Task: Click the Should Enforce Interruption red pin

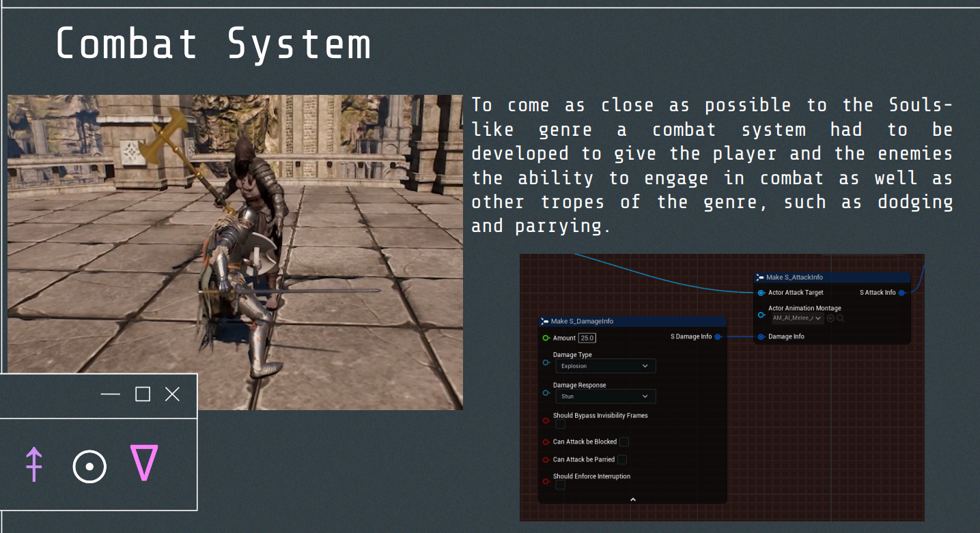Action: pyautogui.click(x=546, y=481)
